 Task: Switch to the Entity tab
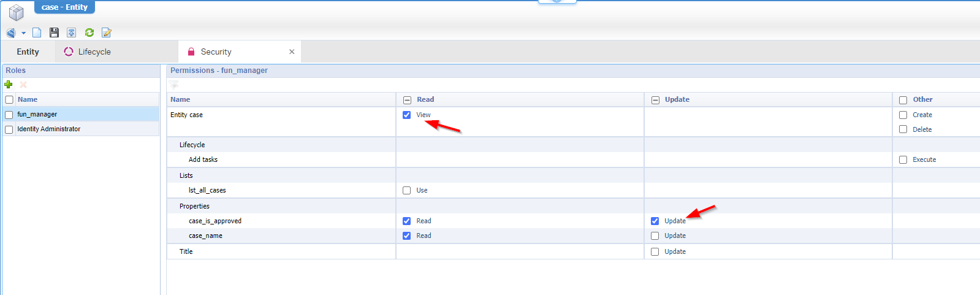point(28,52)
